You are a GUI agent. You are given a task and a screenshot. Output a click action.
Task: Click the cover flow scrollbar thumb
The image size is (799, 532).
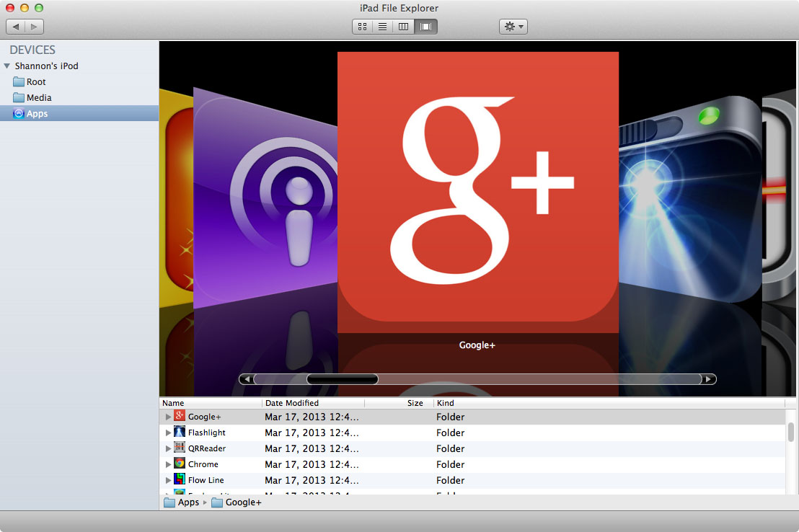click(x=342, y=379)
